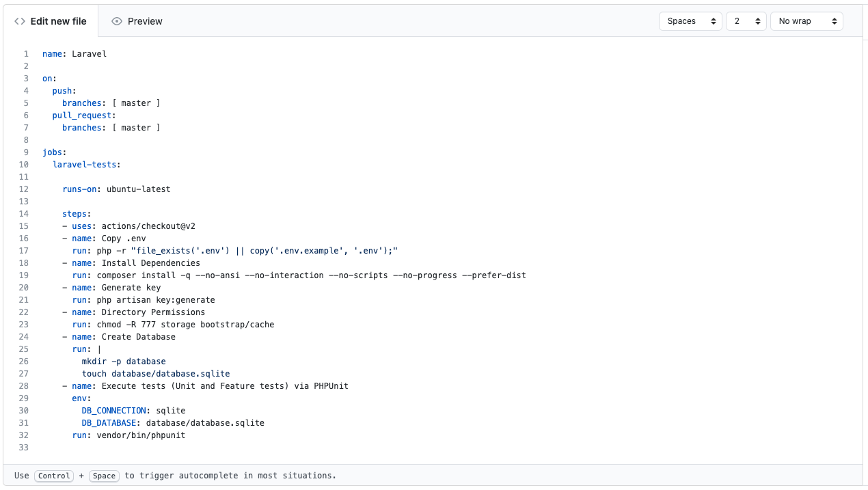
Task: Click the 'on:' key on line 3
Action: [x=50, y=79]
